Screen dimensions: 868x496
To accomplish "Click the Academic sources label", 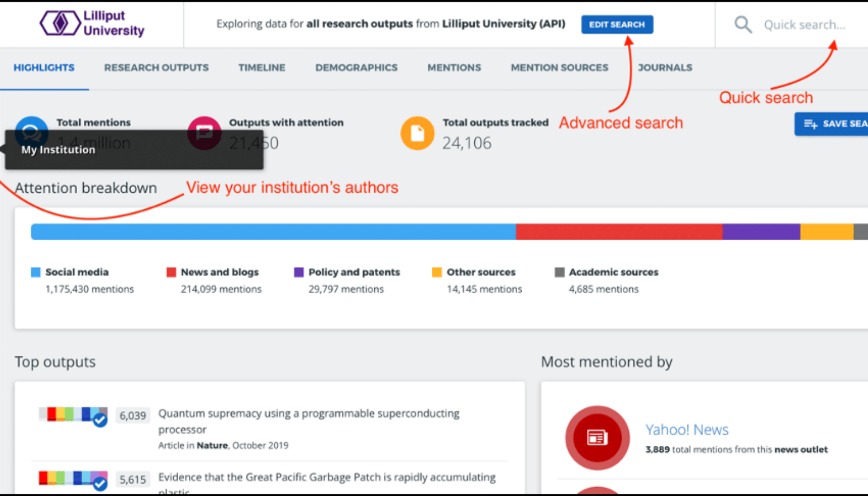I will coord(613,272).
